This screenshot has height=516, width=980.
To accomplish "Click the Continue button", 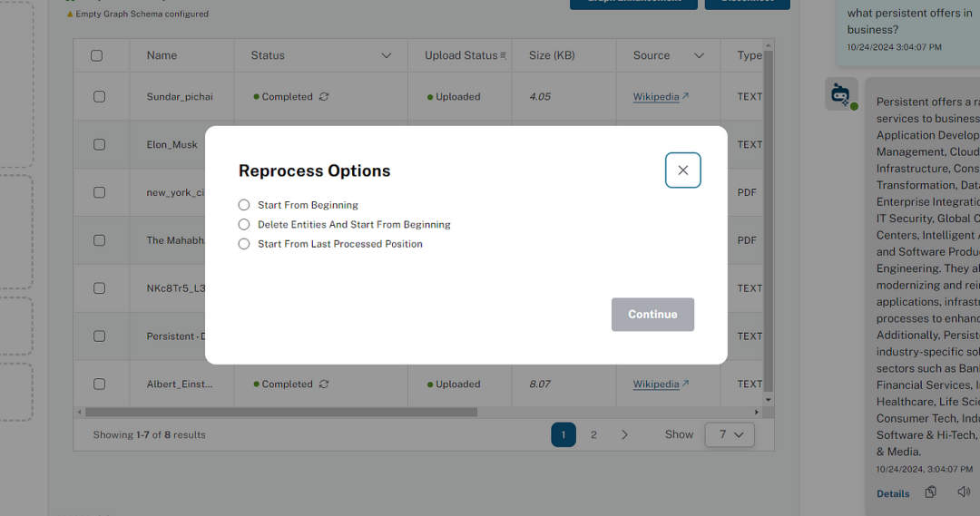I will pyautogui.click(x=652, y=314).
